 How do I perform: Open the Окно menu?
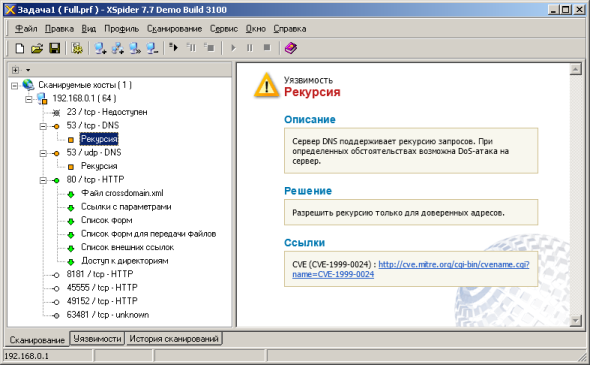point(255,29)
